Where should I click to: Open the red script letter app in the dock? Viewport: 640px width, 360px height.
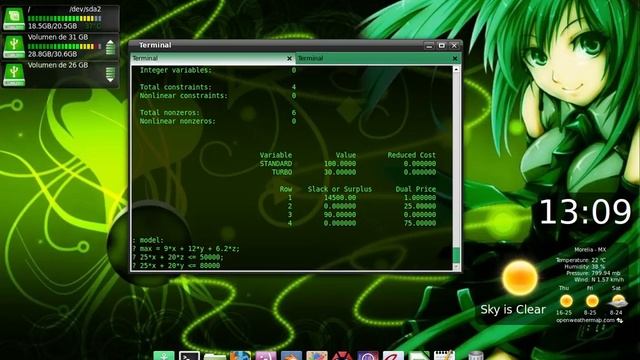pos(393,356)
